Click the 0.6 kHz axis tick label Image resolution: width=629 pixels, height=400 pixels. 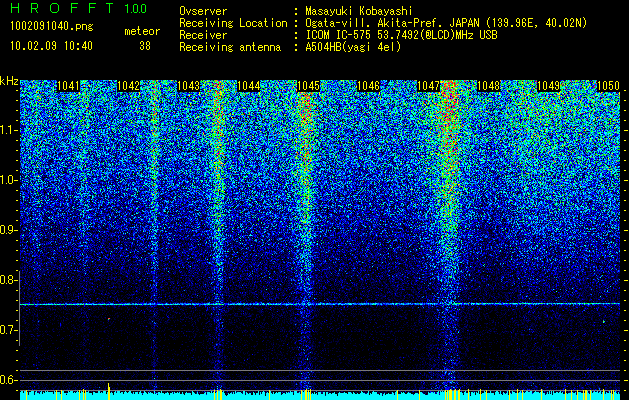point(8,380)
